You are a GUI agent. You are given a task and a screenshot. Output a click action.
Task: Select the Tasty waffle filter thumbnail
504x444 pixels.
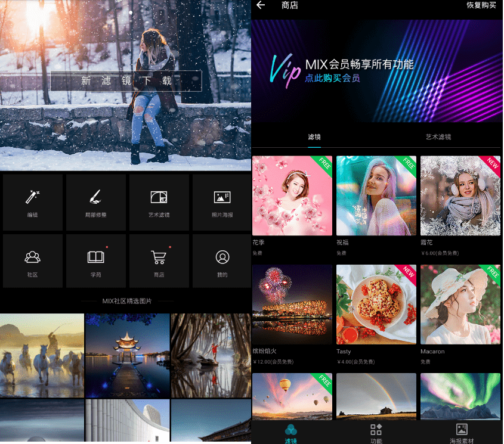[376, 305]
